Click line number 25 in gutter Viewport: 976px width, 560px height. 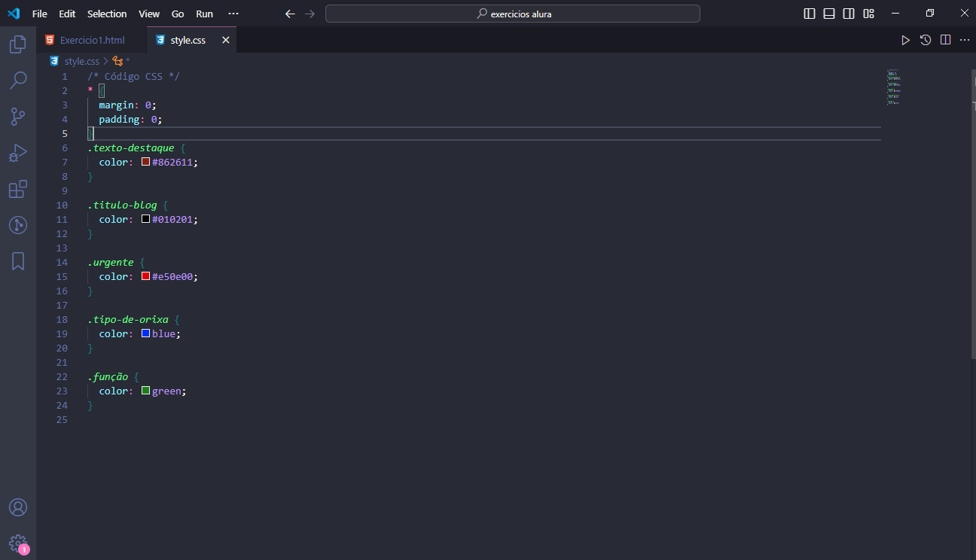(x=62, y=420)
